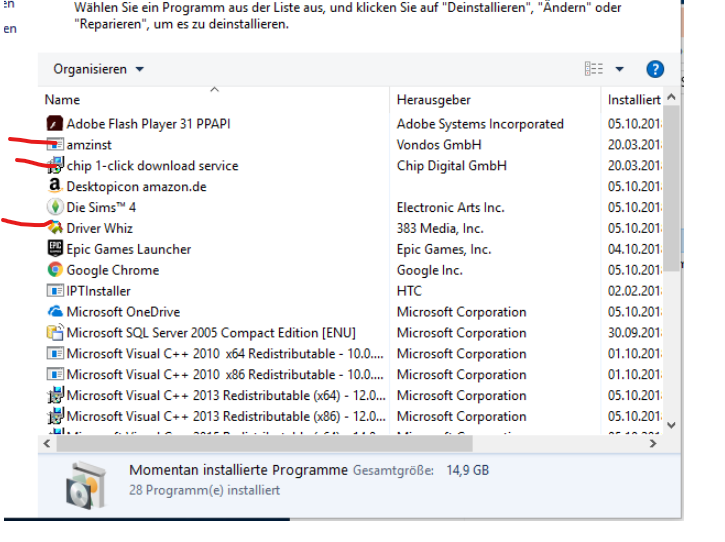Image resolution: width=725 pixels, height=542 pixels.
Task: Expand the view options dropdown arrow
Action: (x=619, y=69)
